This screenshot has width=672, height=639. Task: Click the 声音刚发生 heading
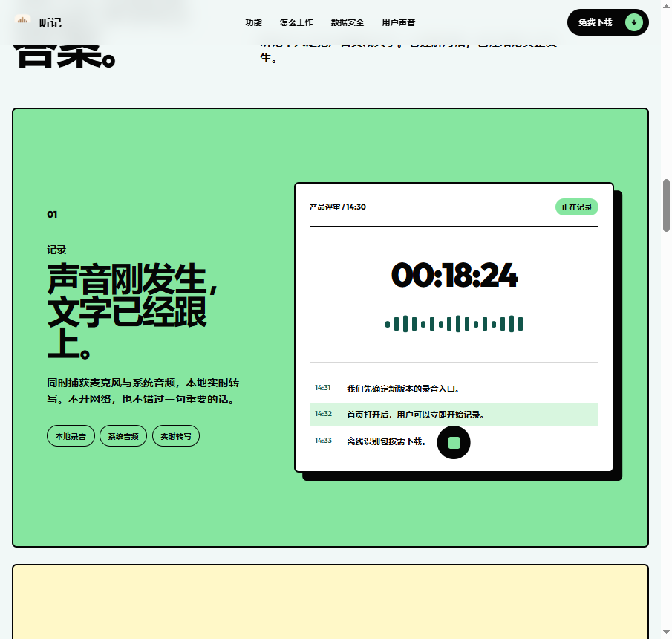point(132,311)
